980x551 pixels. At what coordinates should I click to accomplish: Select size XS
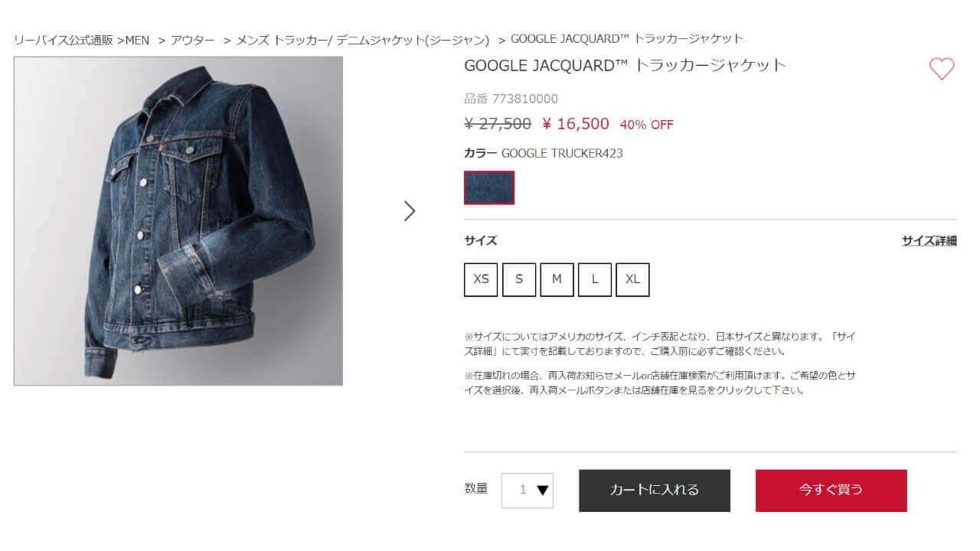481,279
